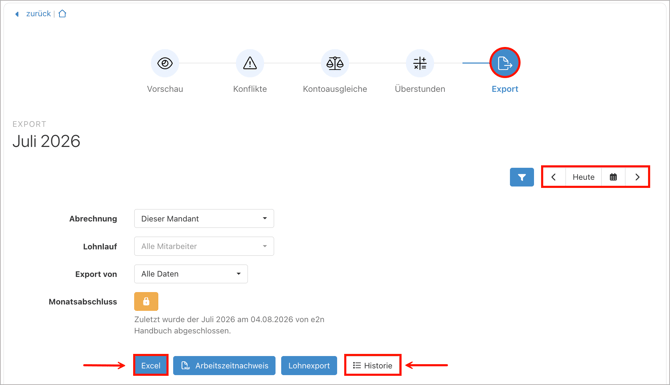Viewport: 670px width, 385px height.
Task: Click the Excel export button
Action: pos(150,365)
